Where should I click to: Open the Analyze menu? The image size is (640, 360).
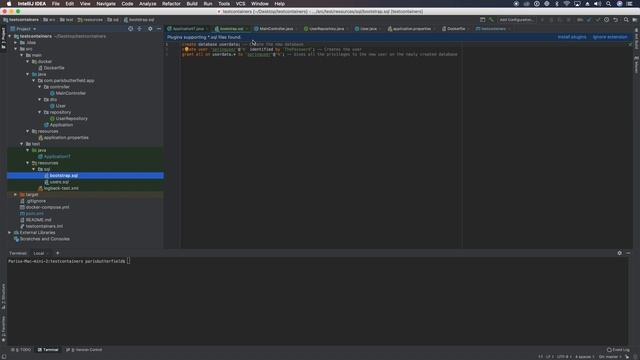coord(147,4)
